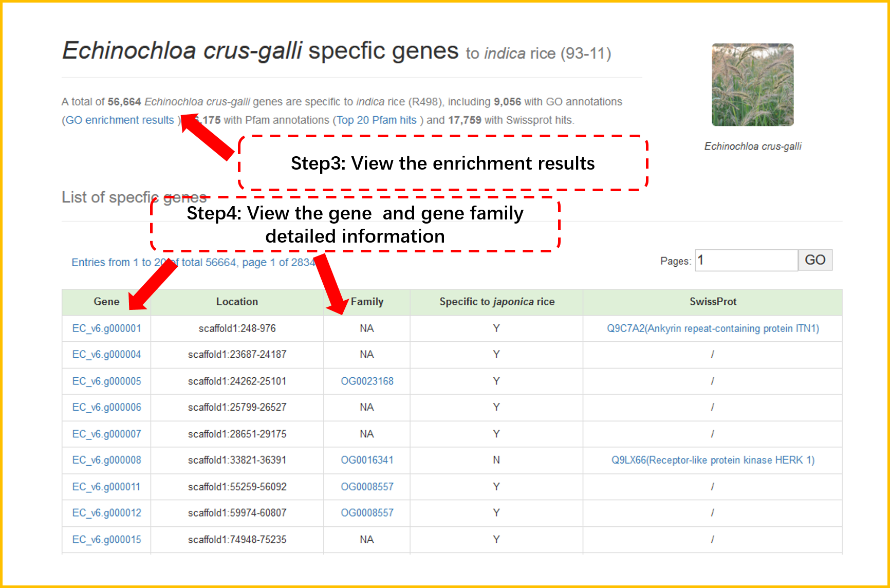Screen dimensions: 890x588
Task: View gene family OG0023168
Action: click(x=367, y=381)
